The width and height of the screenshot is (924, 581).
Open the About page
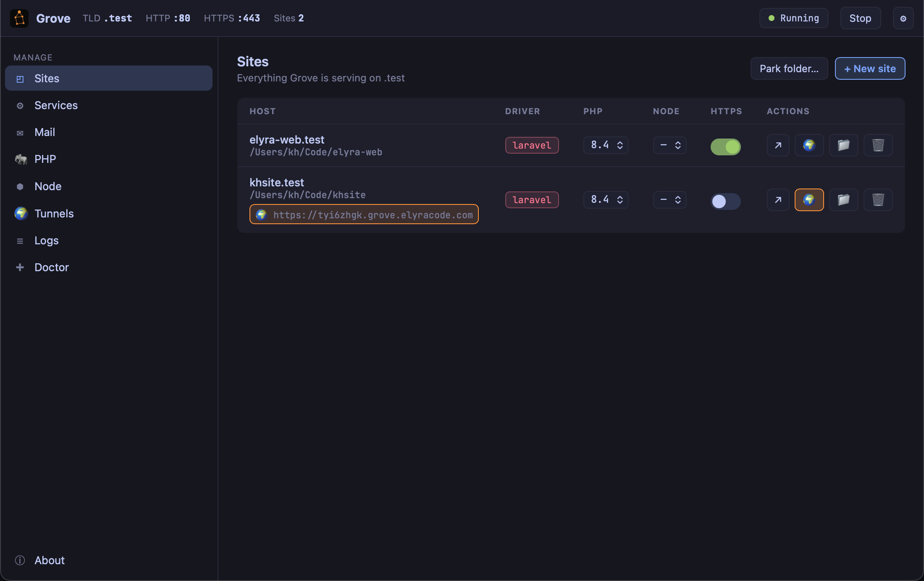click(x=109, y=560)
